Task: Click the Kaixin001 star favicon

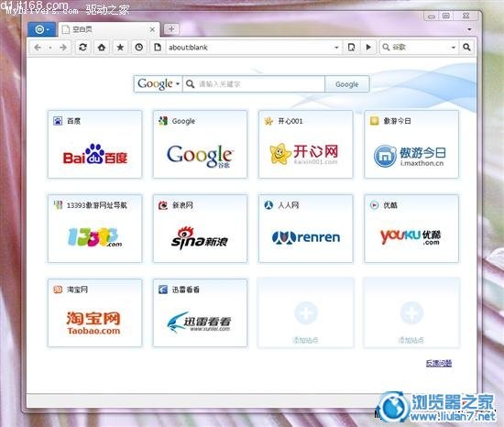Action: click(x=268, y=121)
